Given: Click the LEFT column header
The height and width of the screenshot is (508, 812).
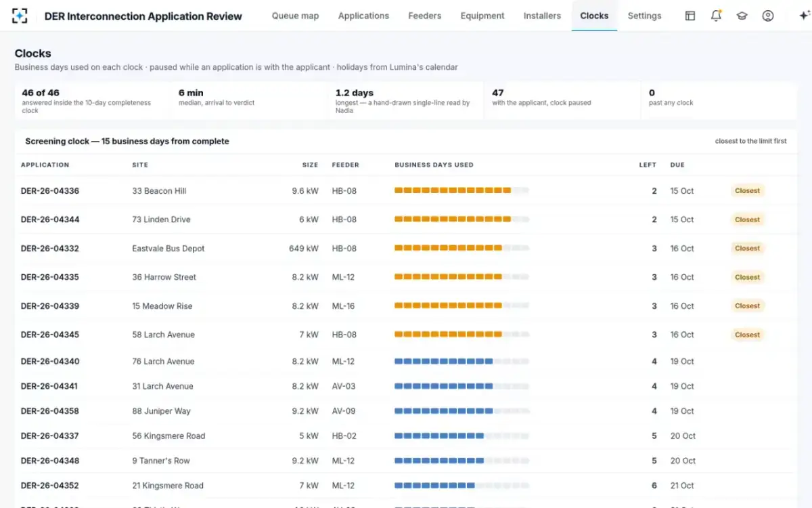Looking at the screenshot, I should tap(648, 165).
